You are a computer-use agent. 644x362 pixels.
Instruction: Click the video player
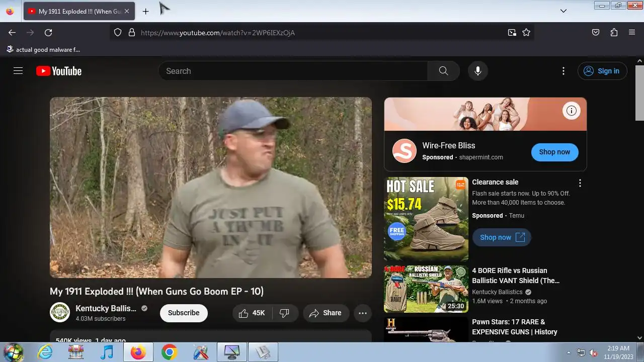[211, 188]
